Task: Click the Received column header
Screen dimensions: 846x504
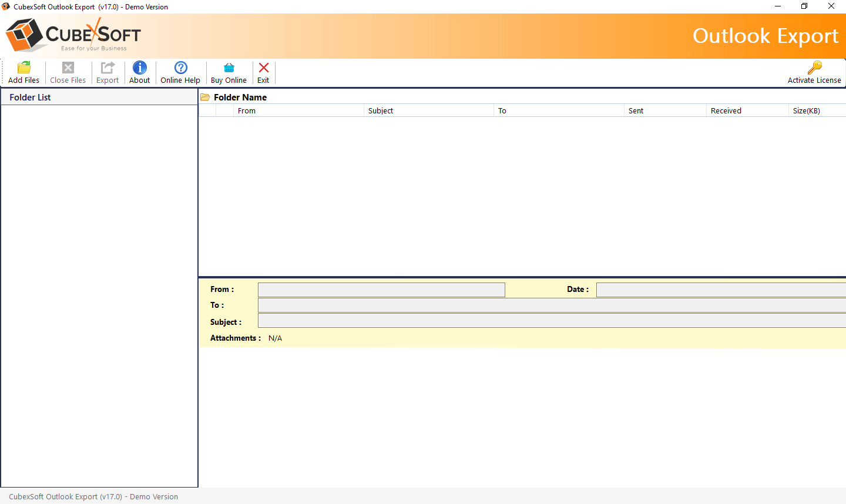Action: tap(726, 110)
